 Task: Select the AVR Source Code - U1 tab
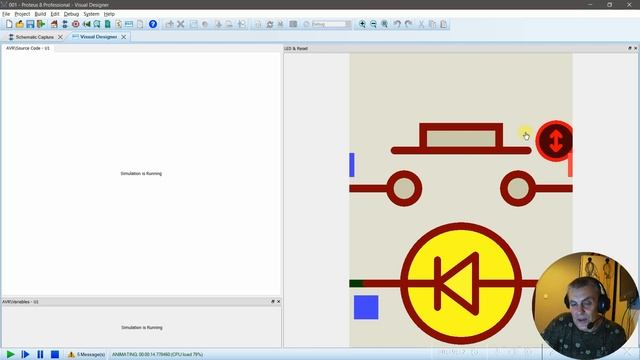pos(28,48)
